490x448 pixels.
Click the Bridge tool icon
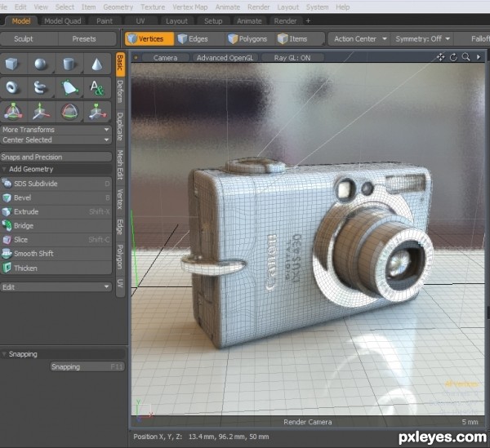pyautogui.click(x=7, y=225)
